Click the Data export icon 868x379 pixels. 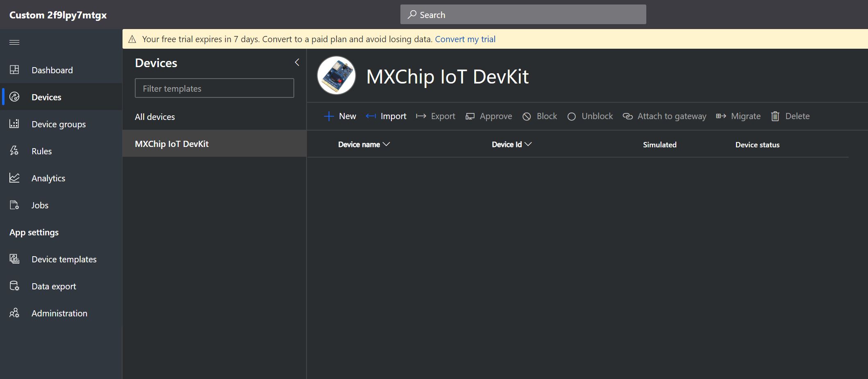click(x=14, y=286)
